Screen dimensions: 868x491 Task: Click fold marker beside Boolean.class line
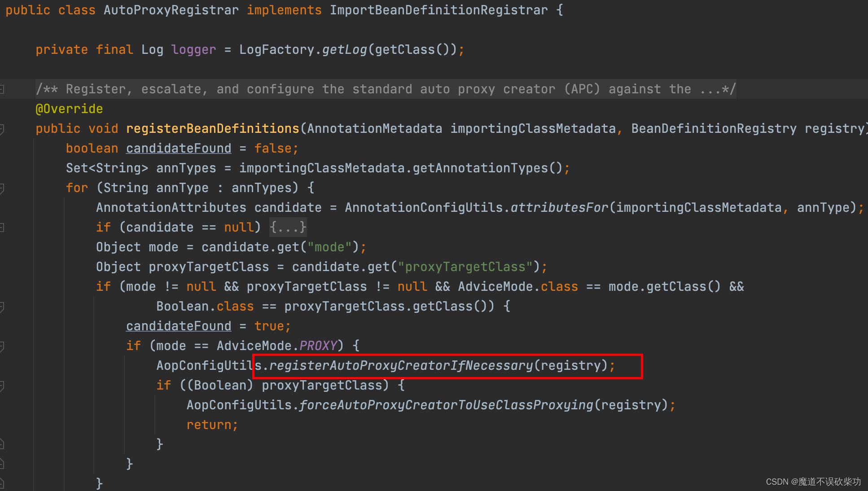pyautogui.click(x=2, y=307)
